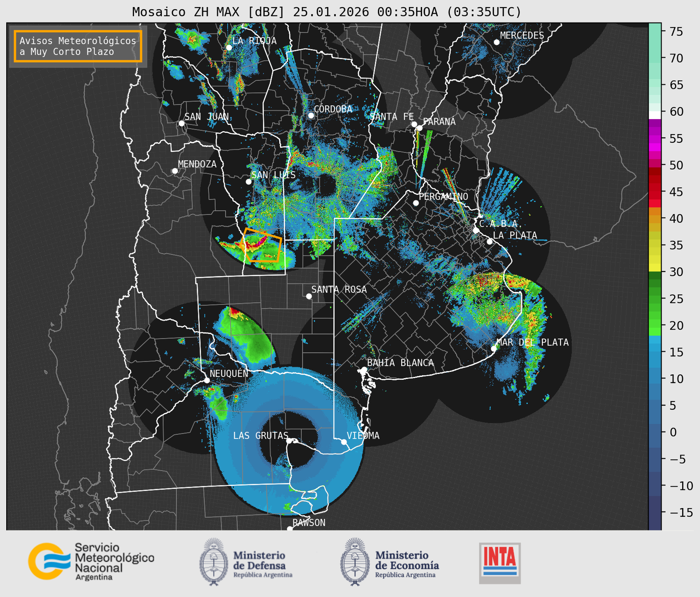This screenshot has width=700, height=597.
Task: Click the CÓRDOBA label text
Action: point(333,109)
